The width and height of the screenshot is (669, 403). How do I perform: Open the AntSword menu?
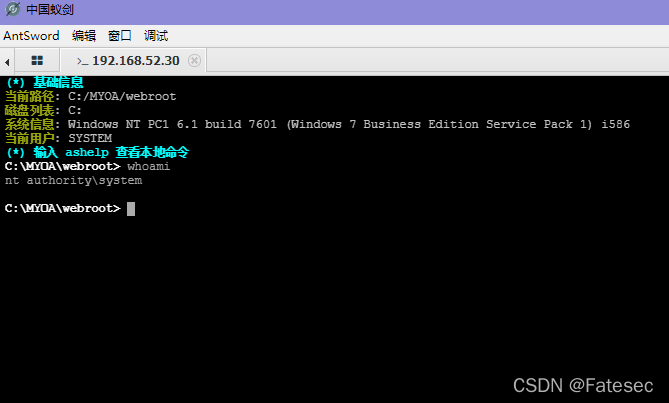(x=31, y=36)
